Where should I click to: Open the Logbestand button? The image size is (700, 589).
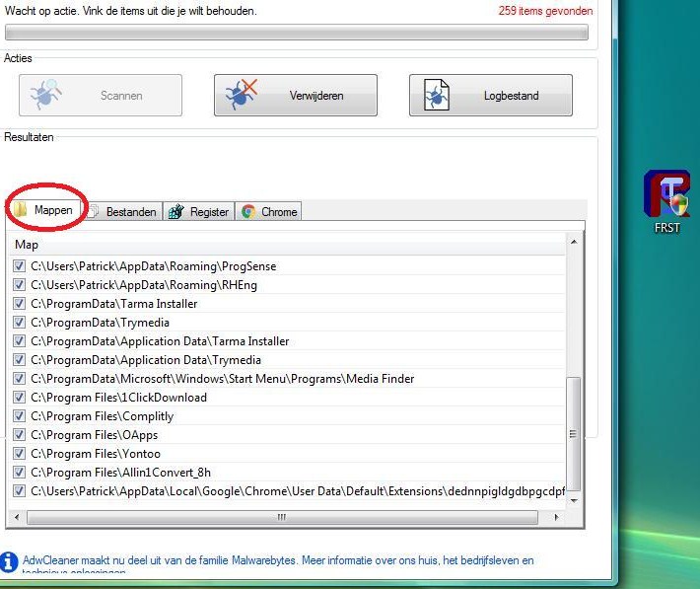(x=491, y=95)
